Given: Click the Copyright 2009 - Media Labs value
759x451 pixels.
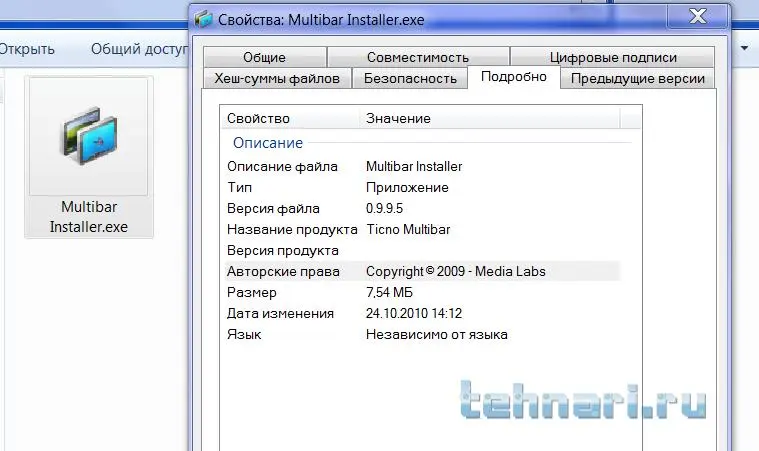Looking at the screenshot, I should pos(455,271).
